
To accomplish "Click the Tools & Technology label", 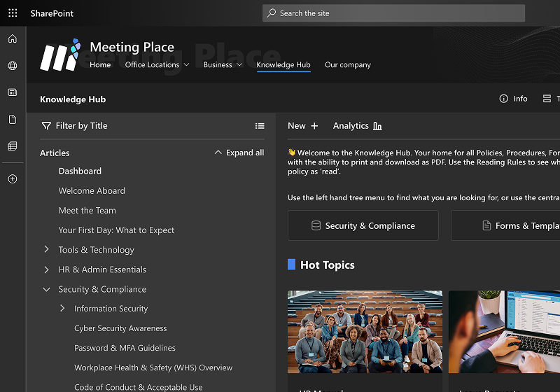I will coord(97,250).
